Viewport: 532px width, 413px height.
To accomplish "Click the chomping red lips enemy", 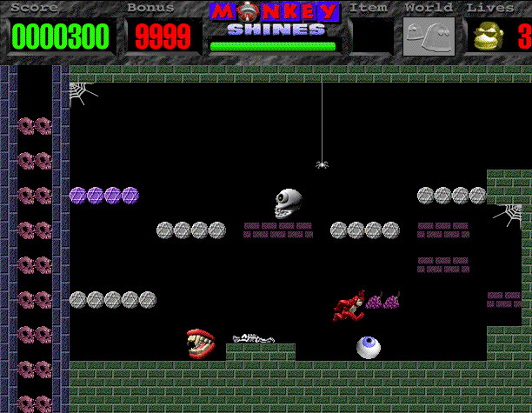I will (x=201, y=343).
